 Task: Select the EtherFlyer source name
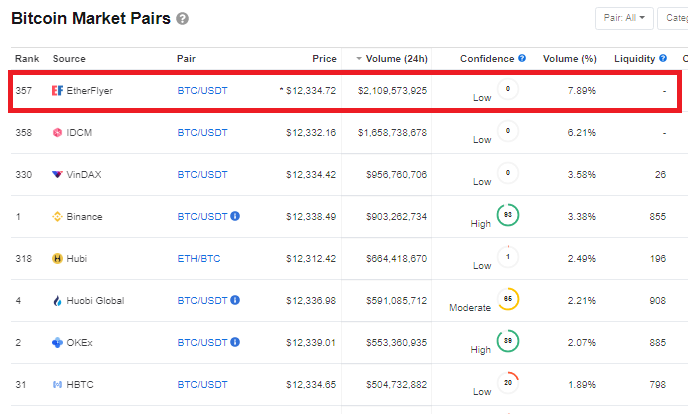(90, 91)
